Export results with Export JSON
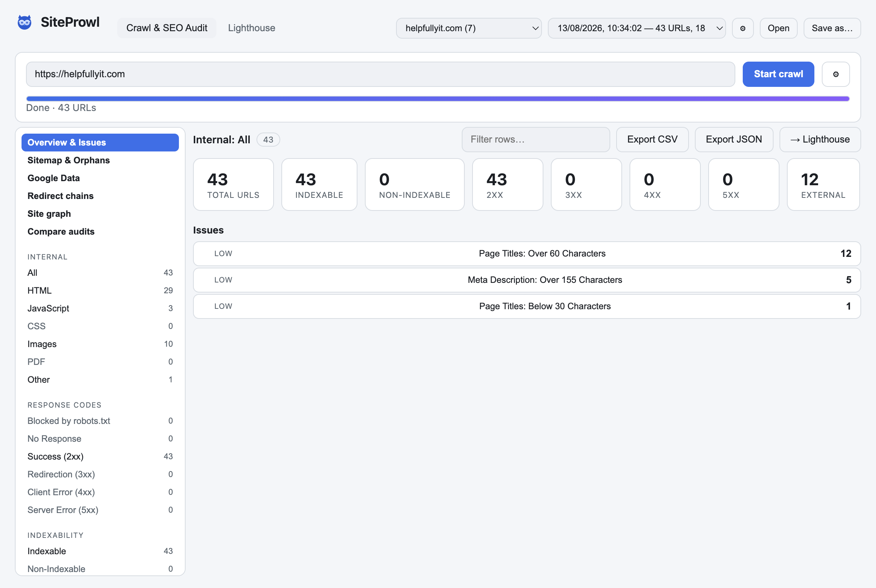The height and width of the screenshot is (588, 876). [733, 140]
